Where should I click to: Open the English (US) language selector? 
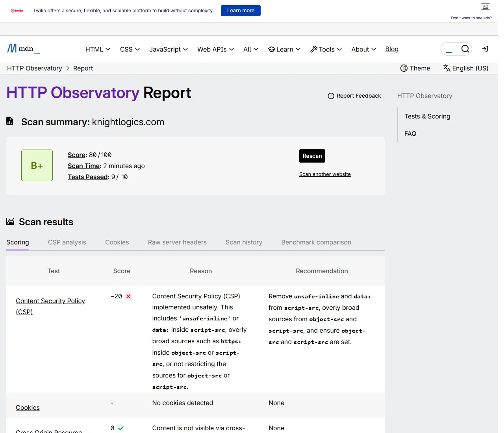[465, 68]
